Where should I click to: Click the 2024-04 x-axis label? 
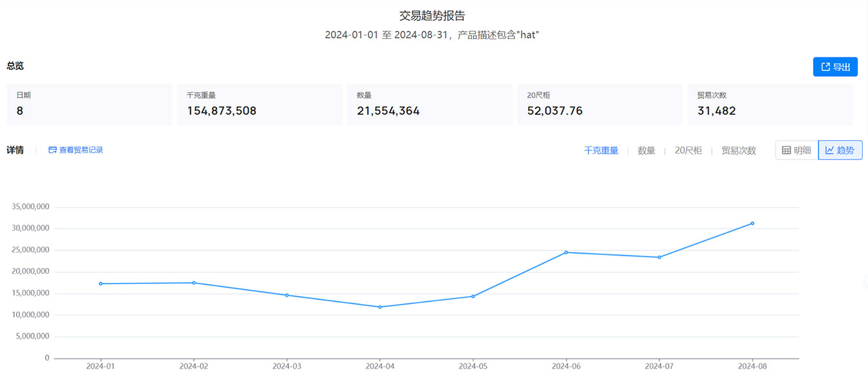(x=380, y=367)
